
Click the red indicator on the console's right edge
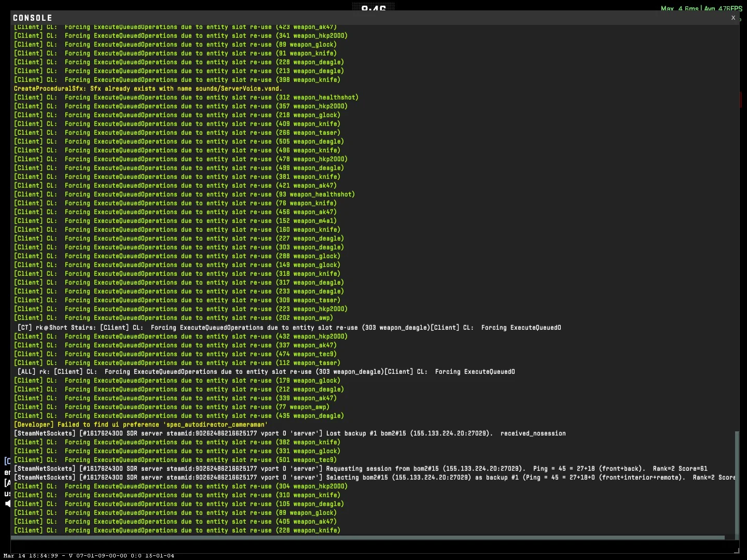coord(741,100)
